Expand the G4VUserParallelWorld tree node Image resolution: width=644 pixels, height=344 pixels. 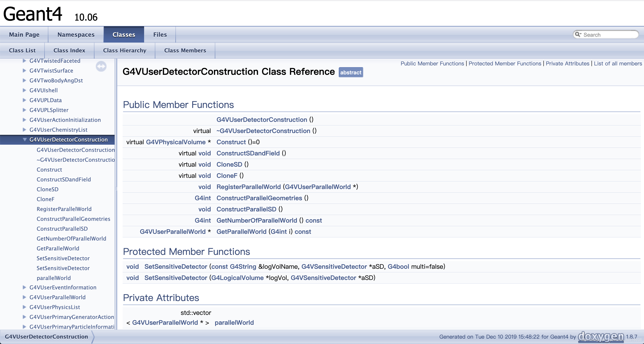point(24,297)
